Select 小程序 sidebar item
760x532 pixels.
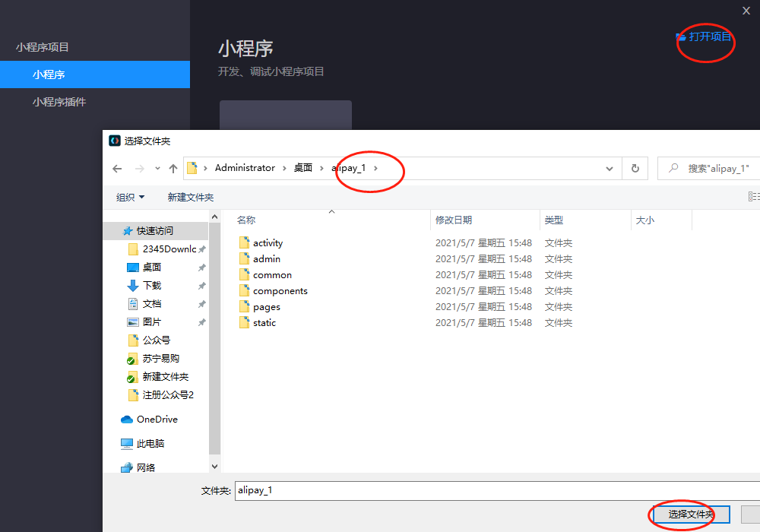point(49,74)
